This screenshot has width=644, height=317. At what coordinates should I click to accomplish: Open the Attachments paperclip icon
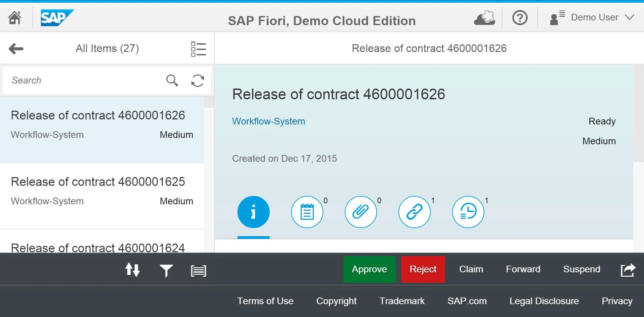[361, 212]
